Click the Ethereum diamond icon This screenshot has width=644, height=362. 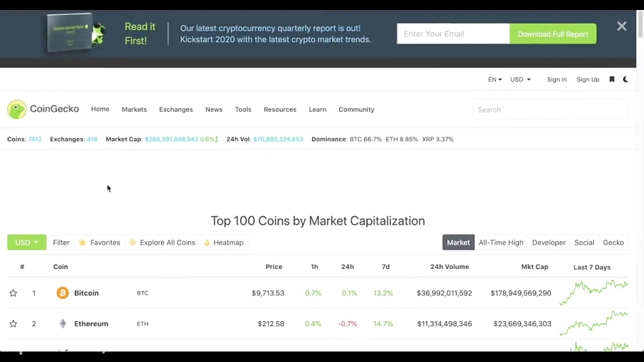click(x=62, y=323)
